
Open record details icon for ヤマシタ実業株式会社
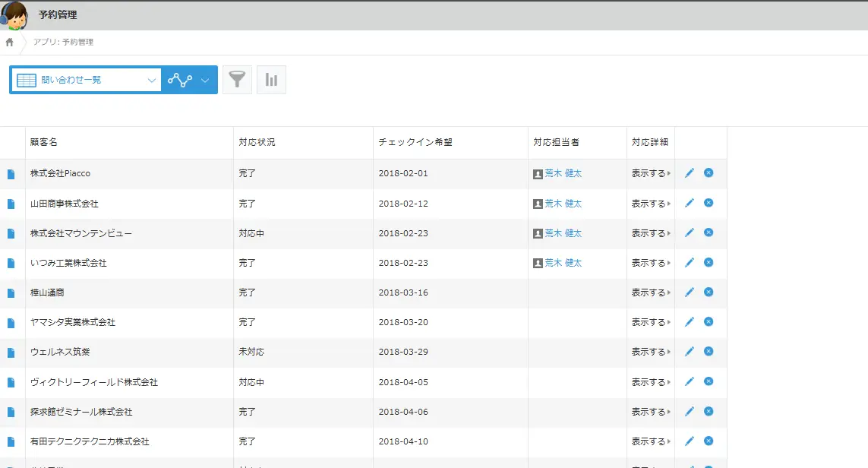pyautogui.click(x=11, y=323)
